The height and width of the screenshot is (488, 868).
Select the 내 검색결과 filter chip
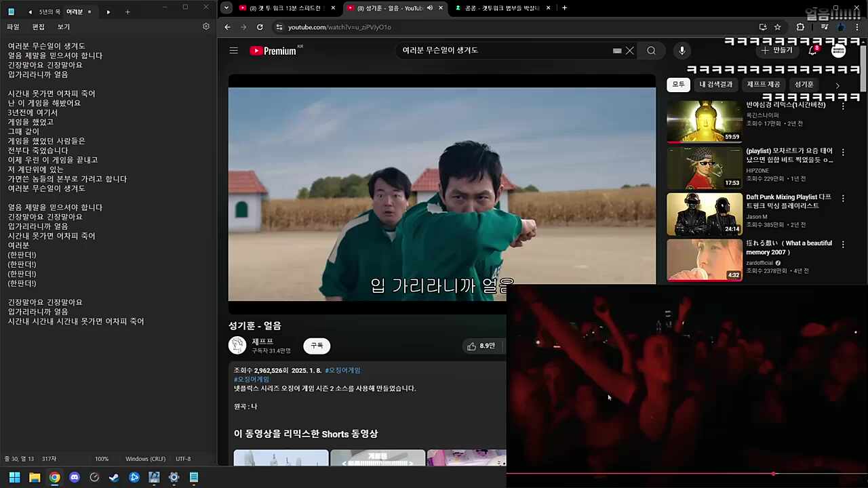pyautogui.click(x=715, y=85)
